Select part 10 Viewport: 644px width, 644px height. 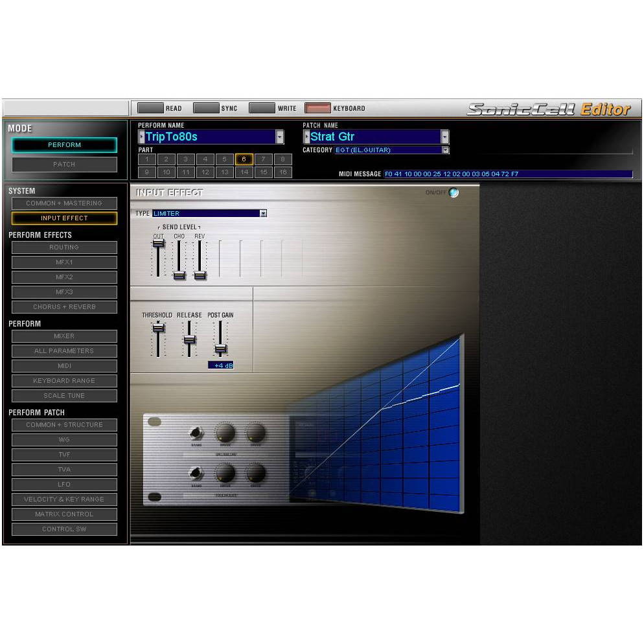click(x=167, y=172)
